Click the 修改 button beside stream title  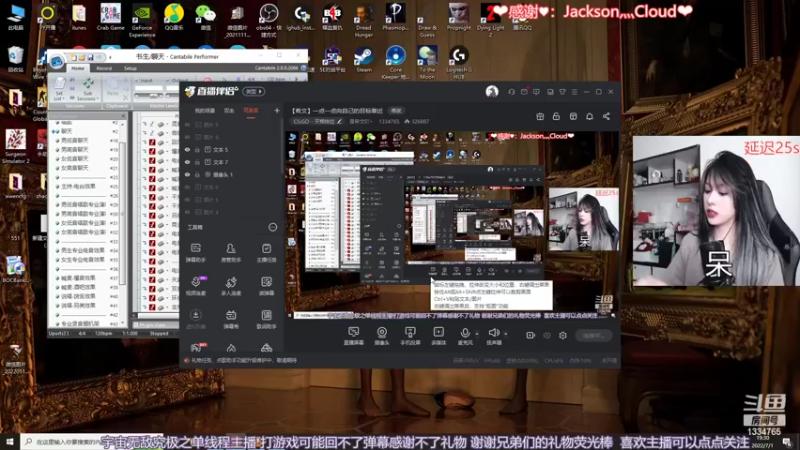(x=396, y=110)
